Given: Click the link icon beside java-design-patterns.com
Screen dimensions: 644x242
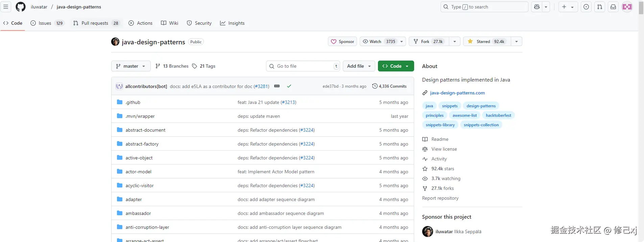Looking at the screenshot, I should [x=425, y=93].
